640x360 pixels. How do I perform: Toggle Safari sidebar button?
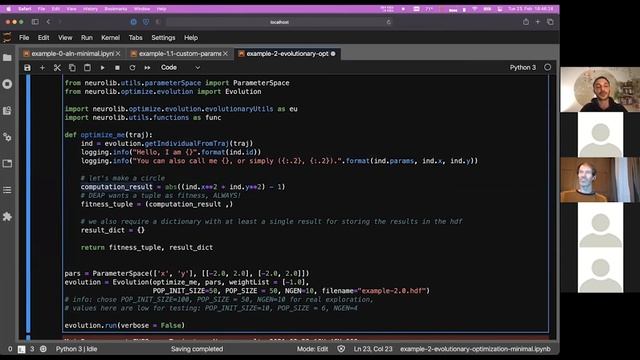coord(35,22)
